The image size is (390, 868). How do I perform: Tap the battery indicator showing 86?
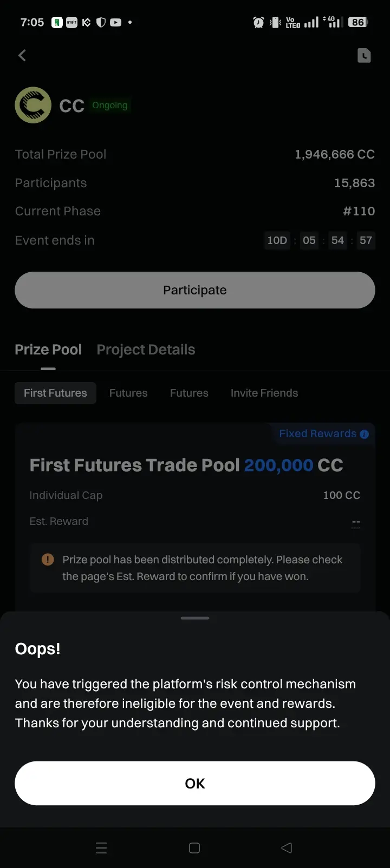pyautogui.click(x=358, y=22)
